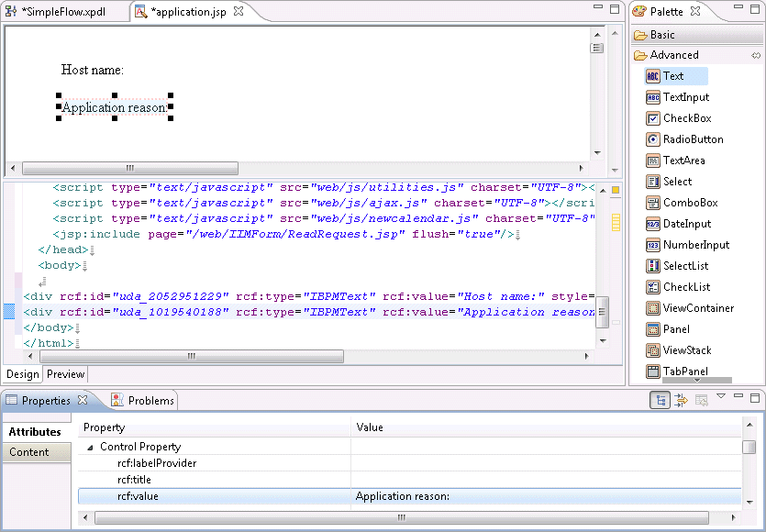Click the Show Categories icon in Properties
This screenshot has height=532, width=766.
pyautogui.click(x=659, y=400)
